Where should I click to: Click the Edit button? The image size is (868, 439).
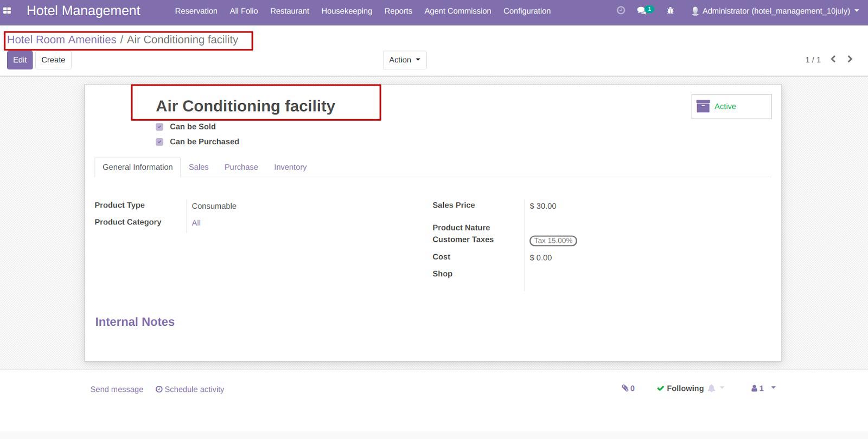[20, 60]
